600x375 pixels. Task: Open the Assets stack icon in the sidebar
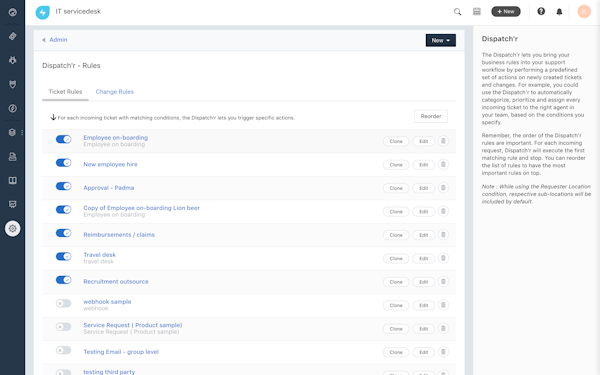tap(13, 132)
